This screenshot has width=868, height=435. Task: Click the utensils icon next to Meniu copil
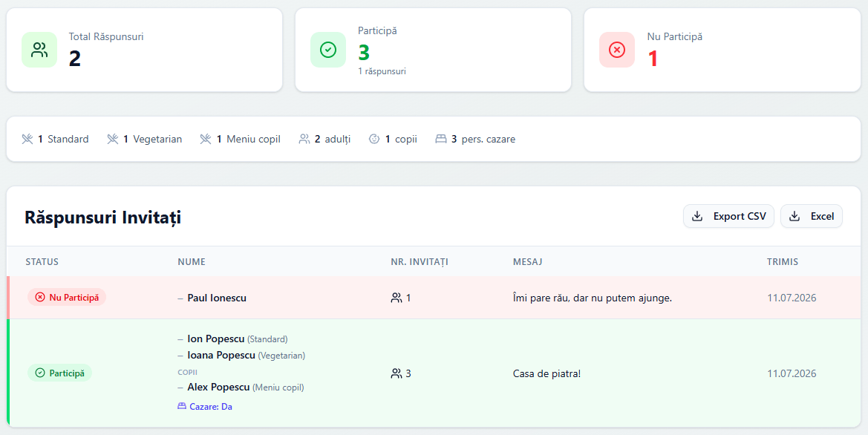[206, 139]
